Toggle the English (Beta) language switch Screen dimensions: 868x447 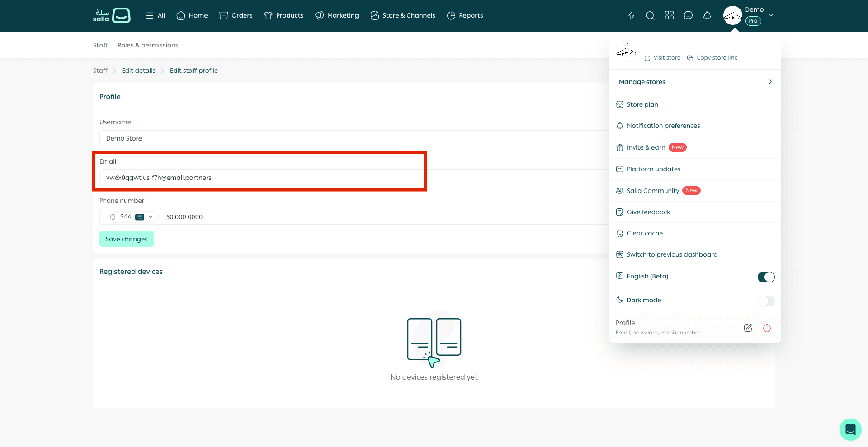coord(766,277)
